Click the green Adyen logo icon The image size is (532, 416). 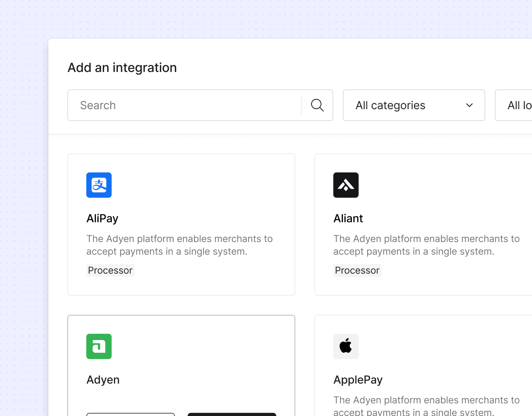(x=99, y=346)
